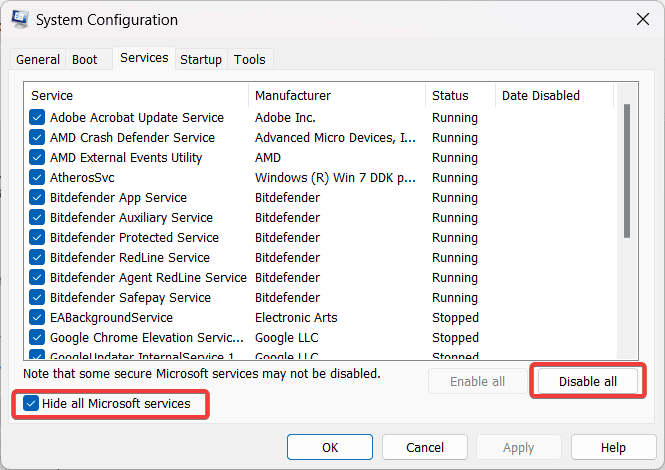This screenshot has height=470, width=665.
Task: Toggle Google Chrome Elevation Service checkbox
Action: [x=37, y=337]
